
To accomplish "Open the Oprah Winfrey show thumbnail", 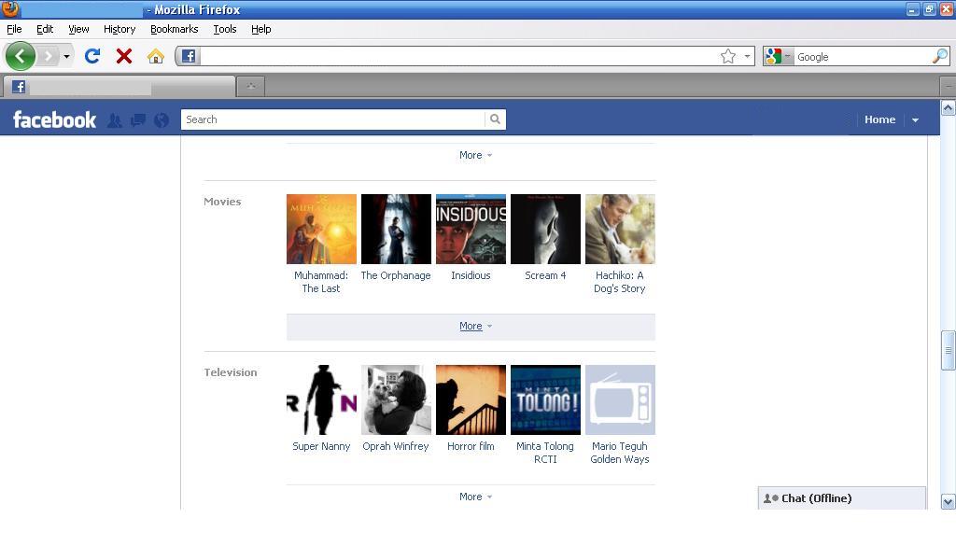I will [396, 399].
